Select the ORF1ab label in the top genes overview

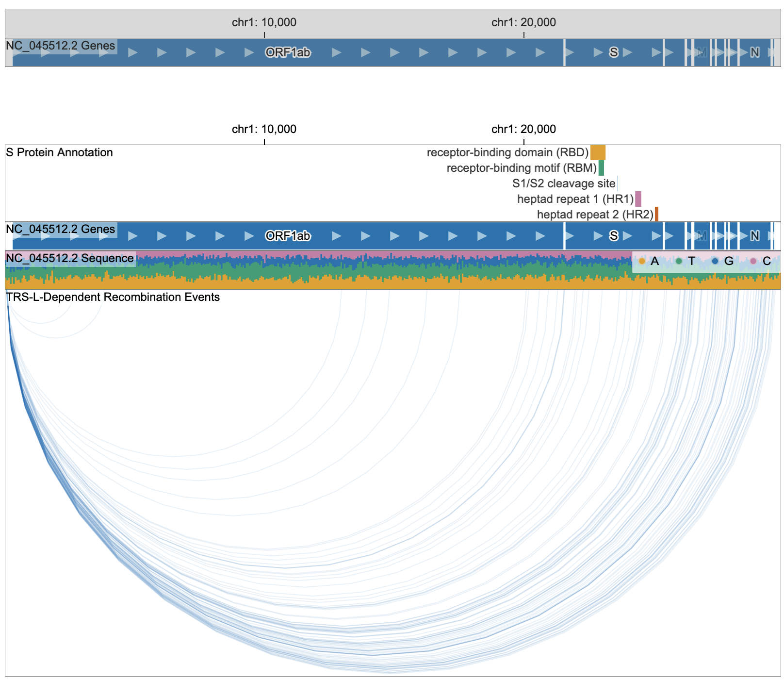pos(288,52)
